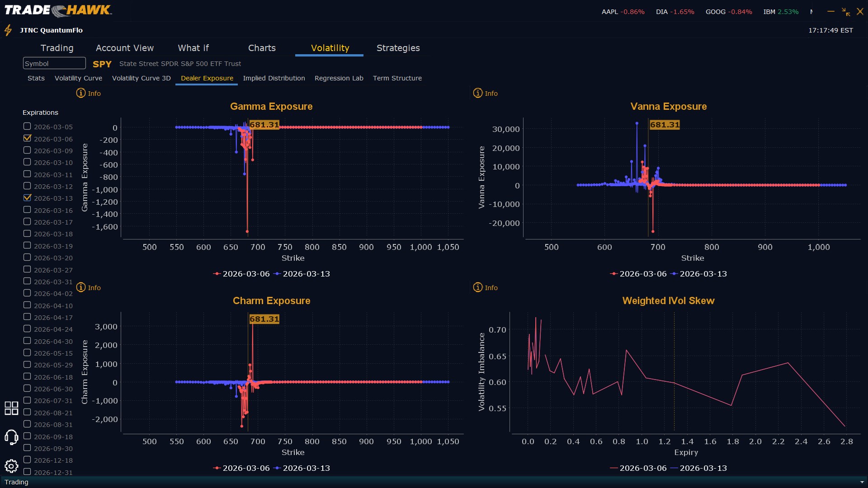
Task: Click the Info icon above Charm Exposure
Action: (81, 287)
